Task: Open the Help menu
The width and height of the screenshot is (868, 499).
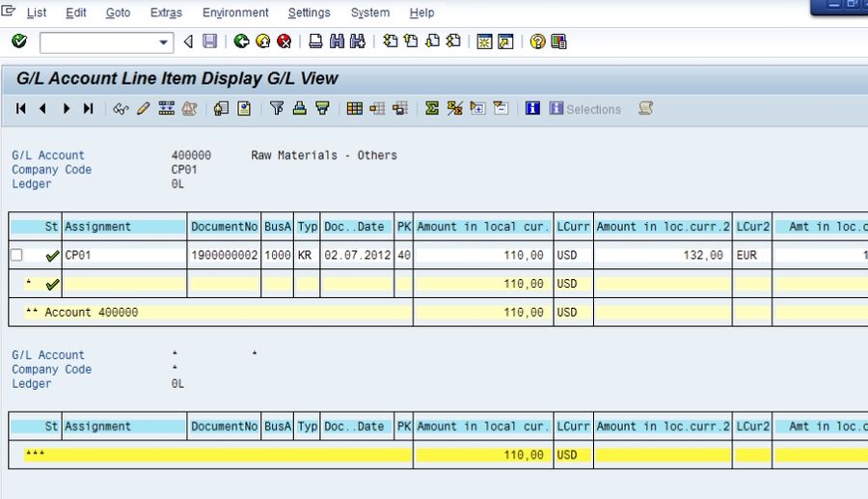Action: (421, 13)
